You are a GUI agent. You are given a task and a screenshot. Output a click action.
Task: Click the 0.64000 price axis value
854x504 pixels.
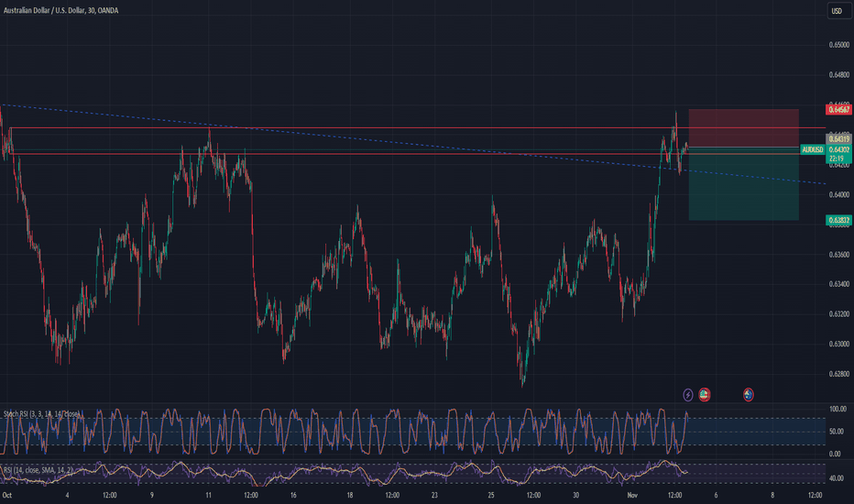click(x=838, y=194)
